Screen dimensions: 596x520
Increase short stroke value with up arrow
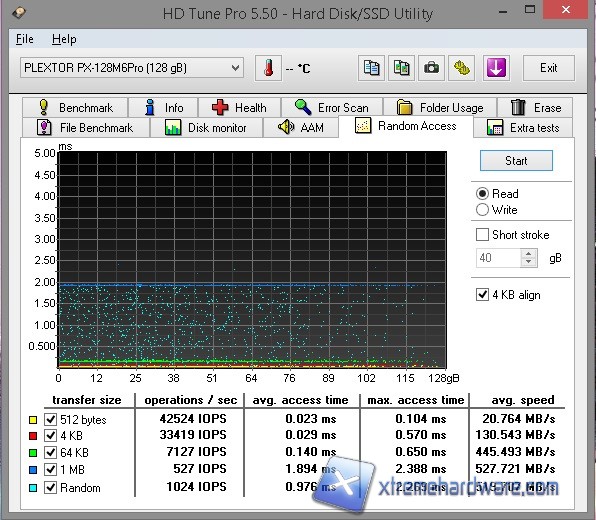point(529,254)
